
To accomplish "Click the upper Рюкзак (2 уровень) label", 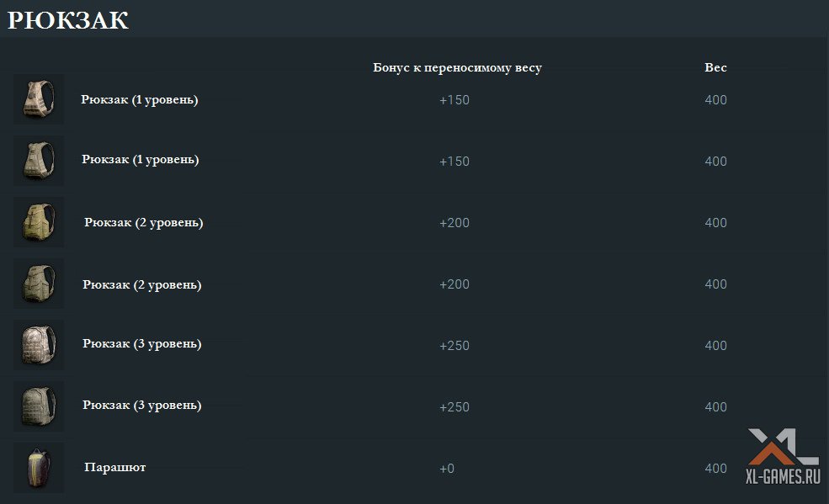I will pyautogui.click(x=144, y=222).
